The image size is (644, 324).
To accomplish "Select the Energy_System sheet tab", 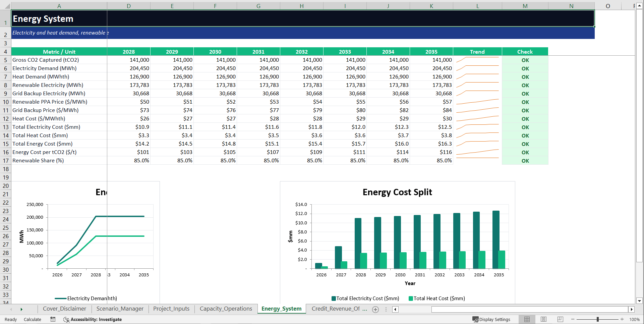I will (x=282, y=309).
